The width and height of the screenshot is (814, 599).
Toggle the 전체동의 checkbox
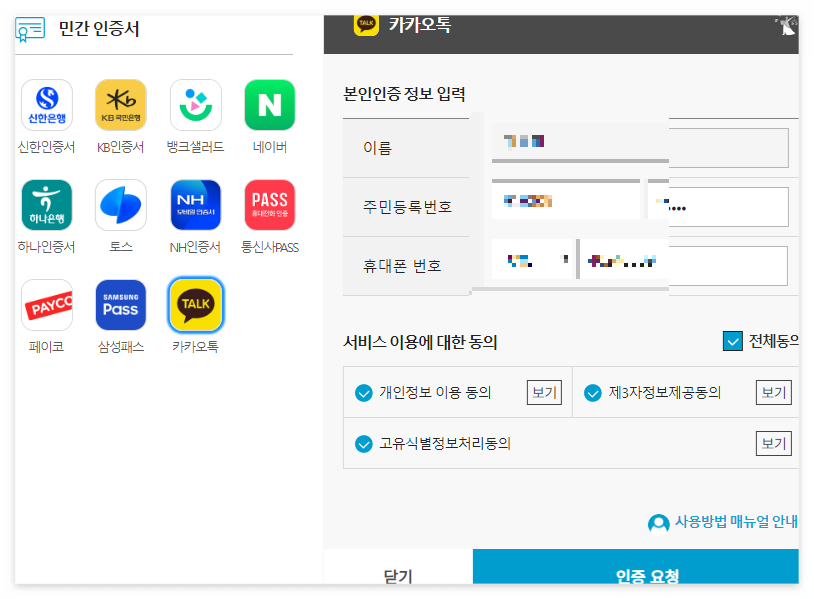(732, 342)
